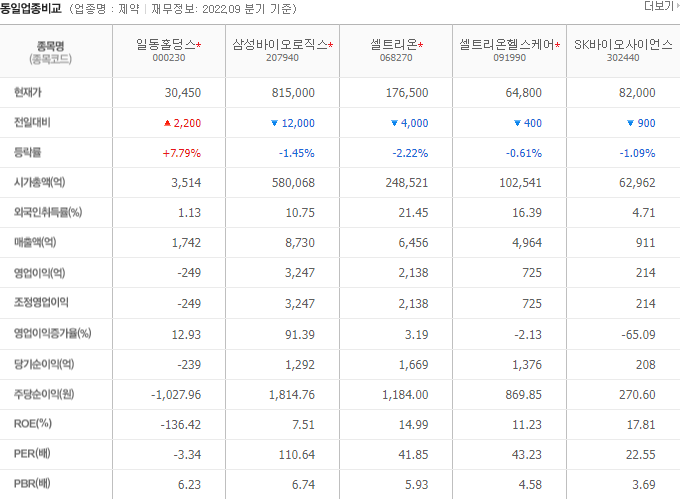Click the 21.45 foreign ownership value
The image size is (680, 500).
tap(413, 213)
